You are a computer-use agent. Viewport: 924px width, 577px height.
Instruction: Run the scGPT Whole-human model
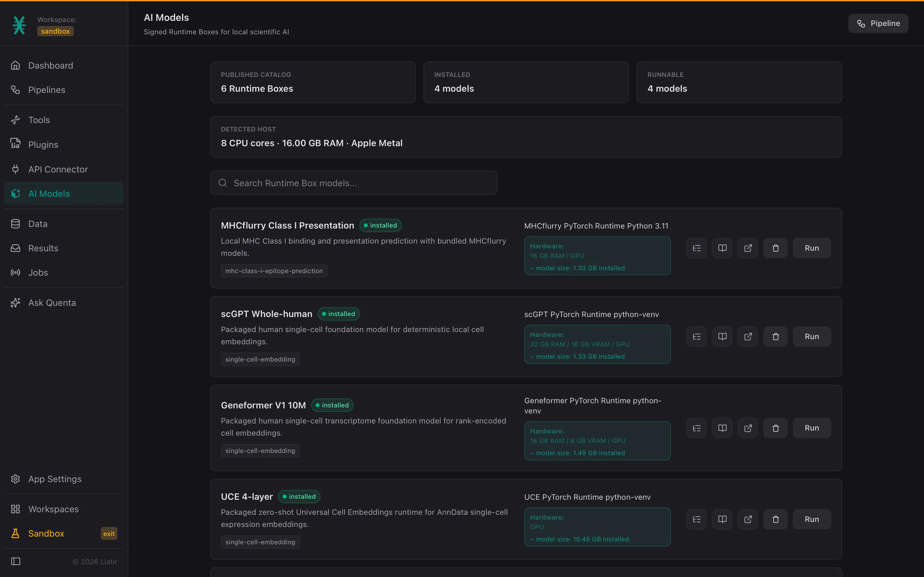(812, 337)
